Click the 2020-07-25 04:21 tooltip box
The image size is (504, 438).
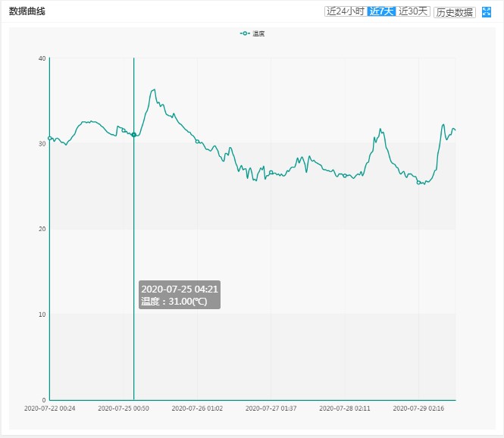tap(180, 295)
